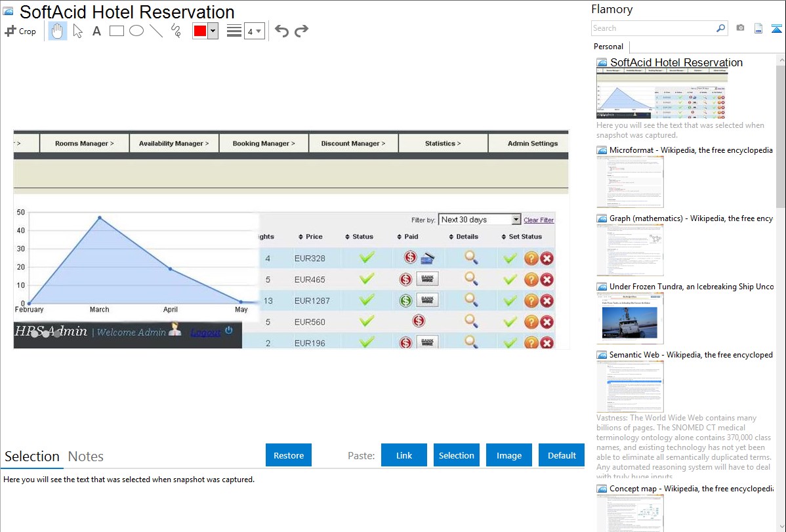Viewport: 786px width, 532px height.
Task: Click credit card icon in EUR328 row
Action: (428, 258)
